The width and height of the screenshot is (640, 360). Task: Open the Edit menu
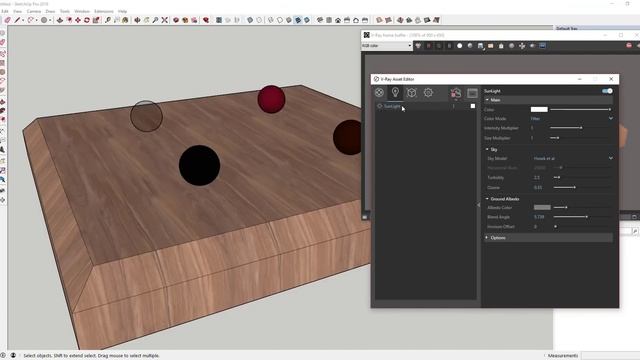[x=5, y=11]
